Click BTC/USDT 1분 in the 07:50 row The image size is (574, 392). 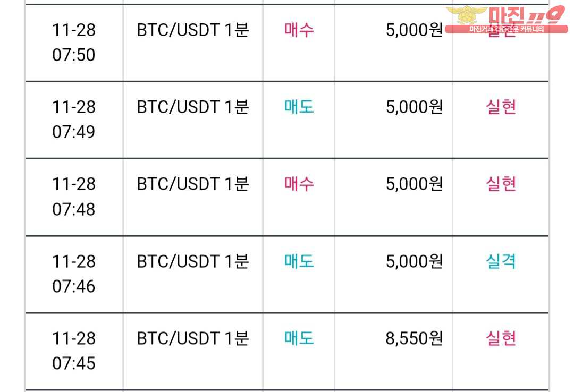coord(193,30)
